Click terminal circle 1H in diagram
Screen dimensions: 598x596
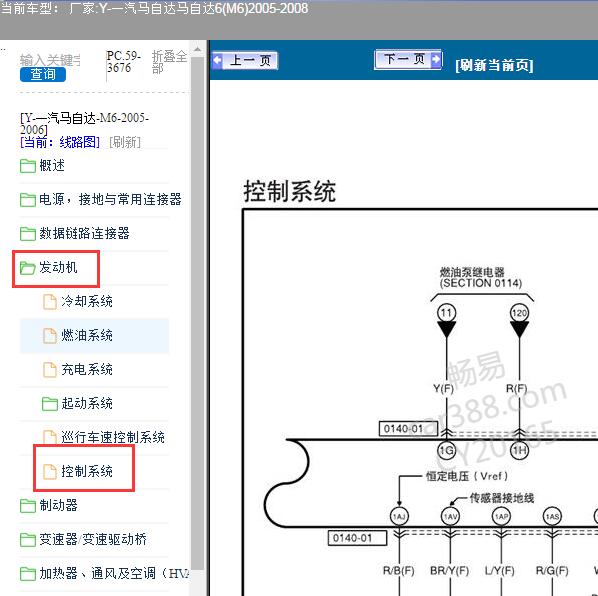click(x=519, y=451)
